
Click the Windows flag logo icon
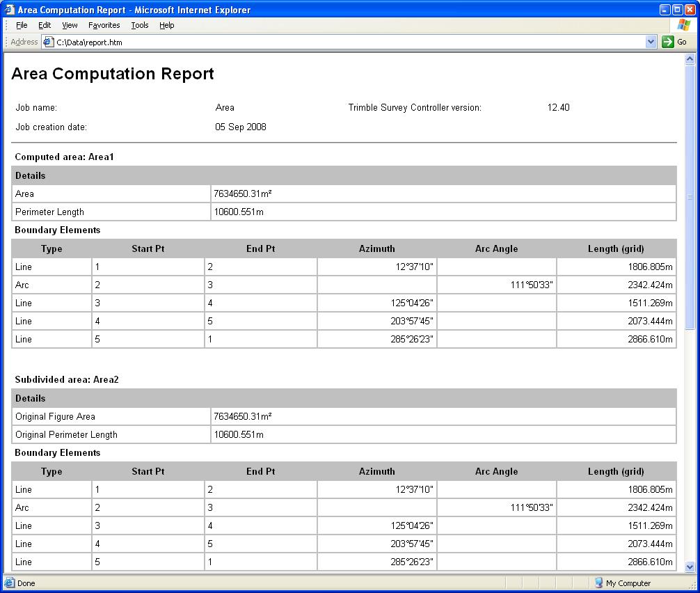point(684,25)
